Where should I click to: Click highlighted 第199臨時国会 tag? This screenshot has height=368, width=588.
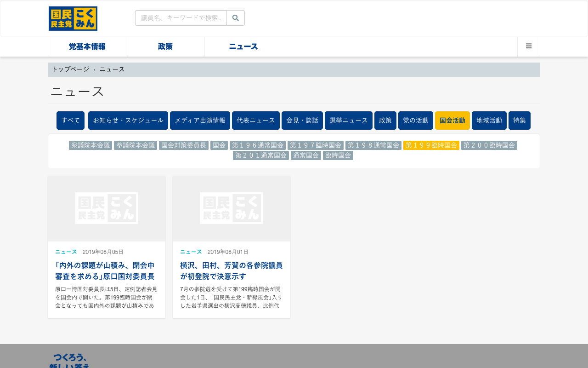click(x=431, y=145)
